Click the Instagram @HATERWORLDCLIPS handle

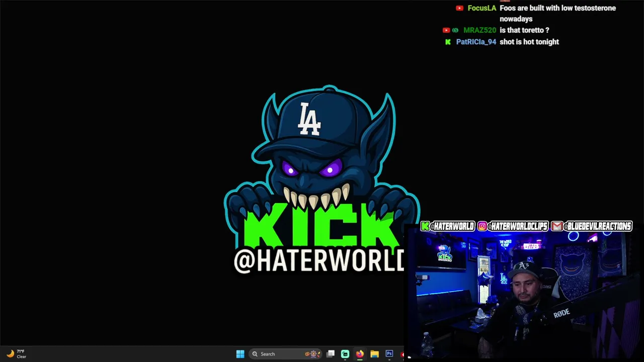(518, 226)
